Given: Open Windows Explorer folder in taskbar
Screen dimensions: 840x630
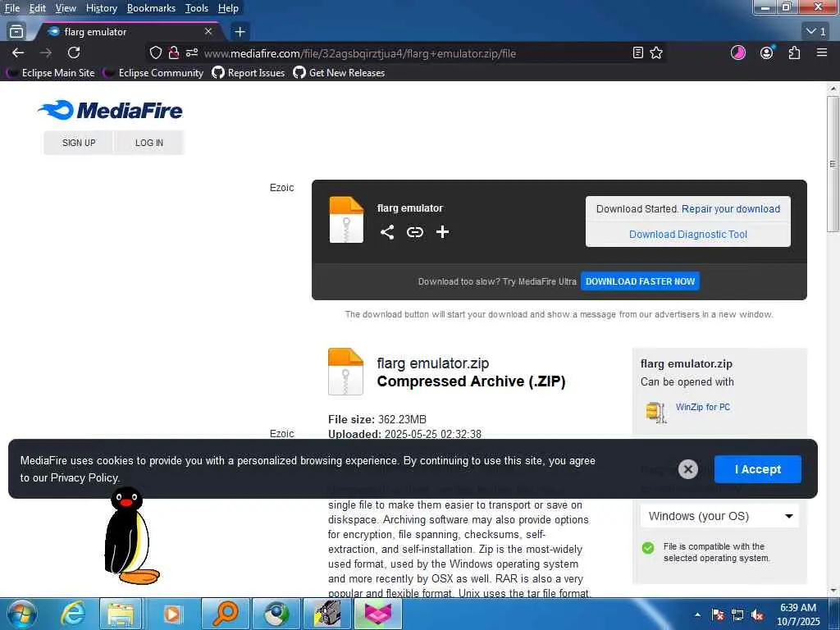Looking at the screenshot, I should [x=121, y=614].
